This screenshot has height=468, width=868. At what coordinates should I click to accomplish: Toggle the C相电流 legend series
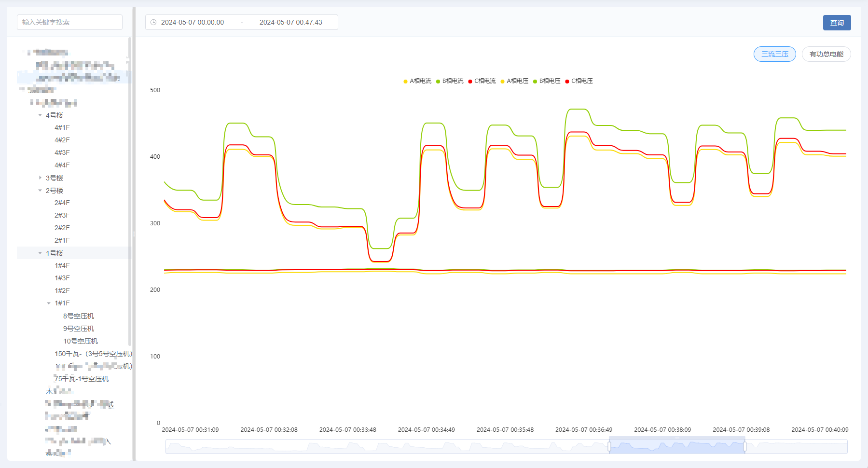pyautogui.click(x=482, y=81)
